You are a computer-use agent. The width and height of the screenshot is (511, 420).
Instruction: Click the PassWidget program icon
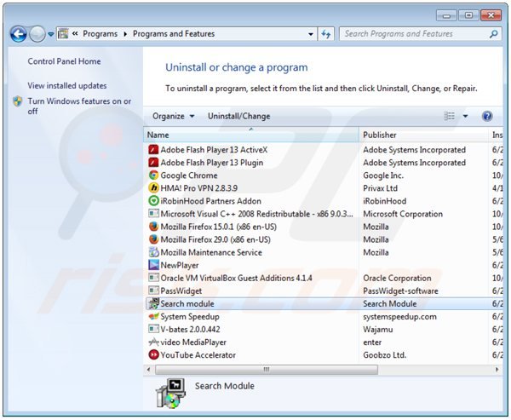(x=153, y=291)
